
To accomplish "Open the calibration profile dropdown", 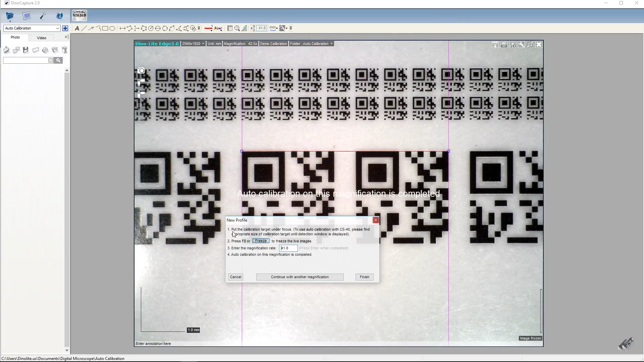I will [283, 28].
